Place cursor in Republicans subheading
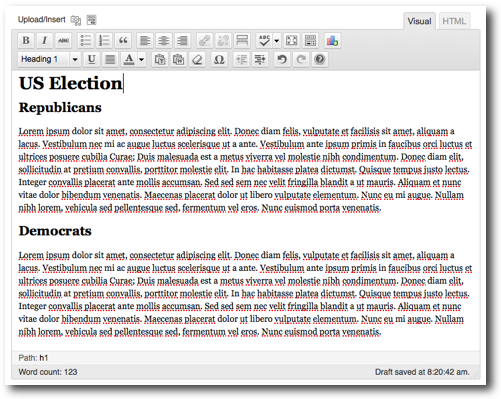Screen dimensions: 501x399 pos(60,108)
